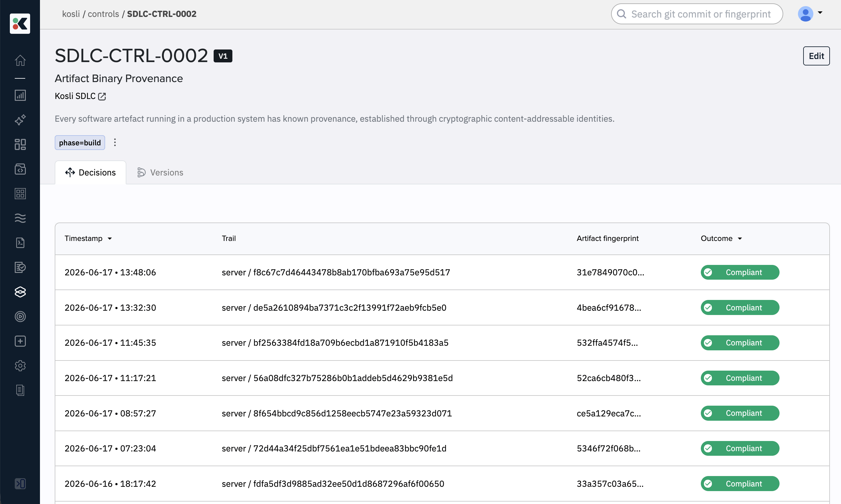Open trail server / 56a08dfc327b75286b0b1addeb5d4629b9381e5d
This screenshot has width=841, height=504.
pos(337,378)
